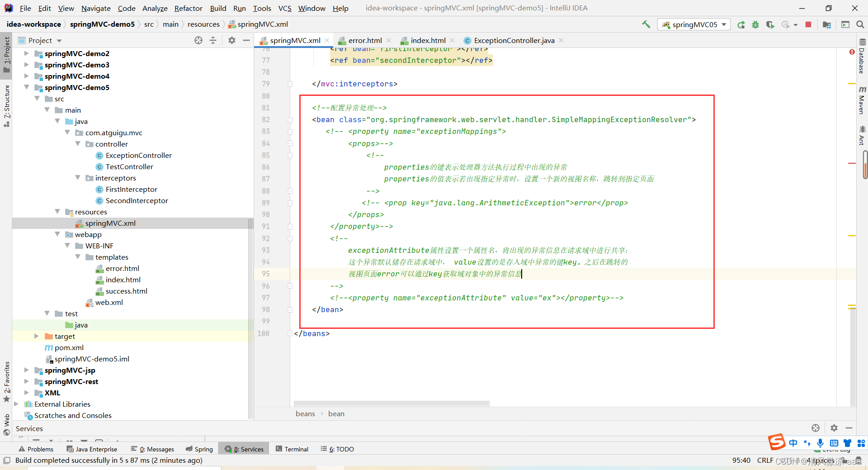
Task: Open the Terminal tool window
Action: click(292, 449)
